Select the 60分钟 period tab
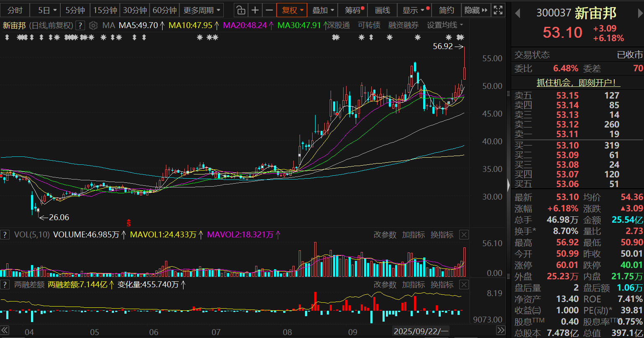The height and width of the screenshot is (338, 644). (165, 10)
